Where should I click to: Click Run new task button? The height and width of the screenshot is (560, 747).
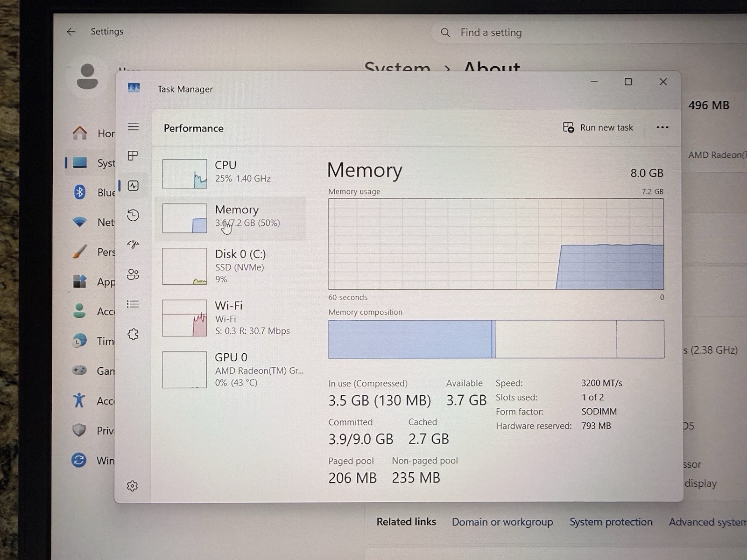click(x=598, y=127)
